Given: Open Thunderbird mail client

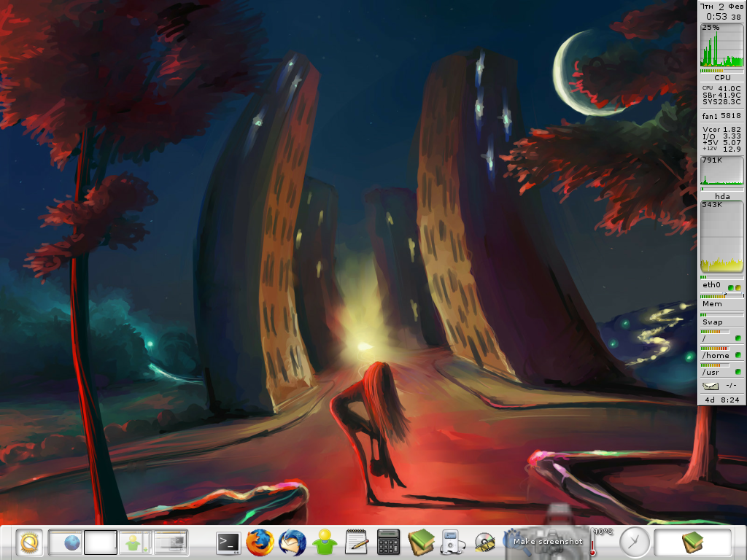Looking at the screenshot, I should [293, 542].
